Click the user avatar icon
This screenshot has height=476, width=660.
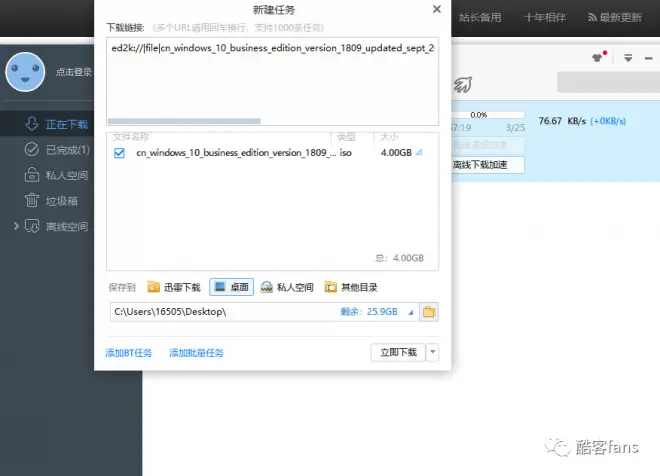[x=25, y=72]
